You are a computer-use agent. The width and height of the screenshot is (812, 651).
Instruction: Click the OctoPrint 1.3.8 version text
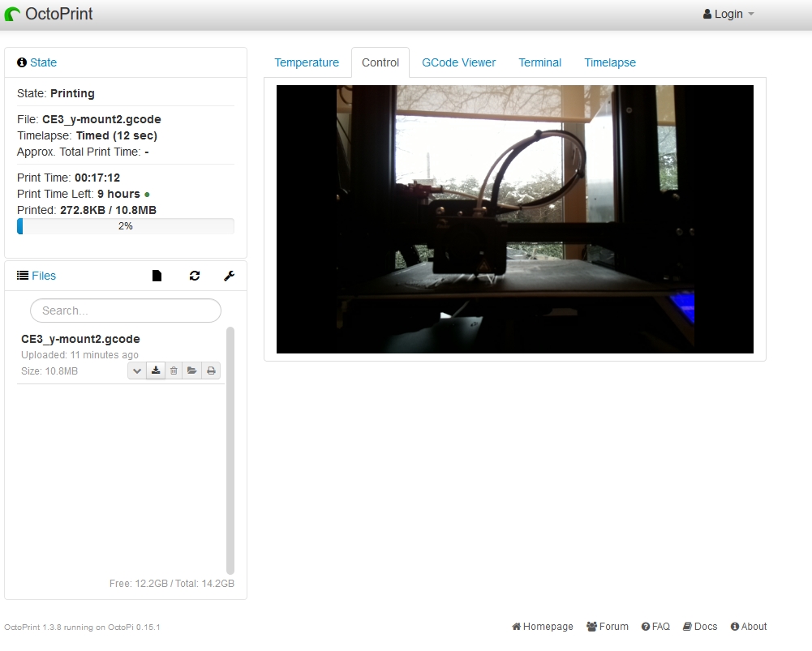click(82, 627)
